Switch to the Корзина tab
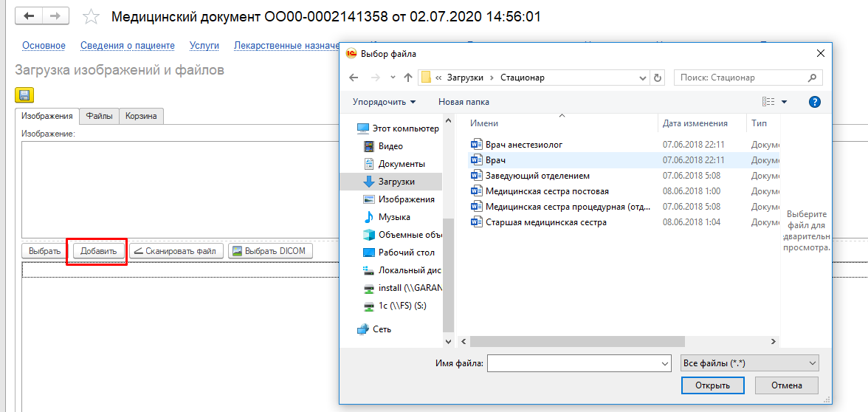The height and width of the screenshot is (412, 868). tap(141, 116)
